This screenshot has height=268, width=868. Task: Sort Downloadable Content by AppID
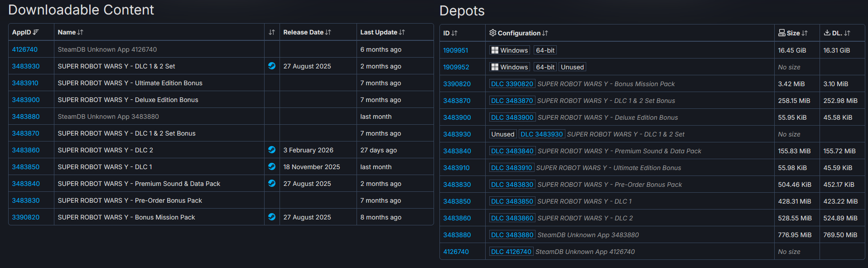point(31,32)
